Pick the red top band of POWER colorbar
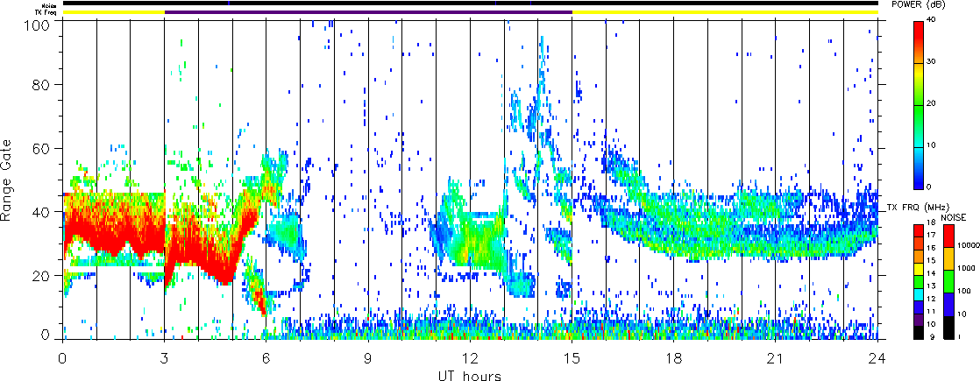This screenshot has width=980, height=381. click(919, 40)
